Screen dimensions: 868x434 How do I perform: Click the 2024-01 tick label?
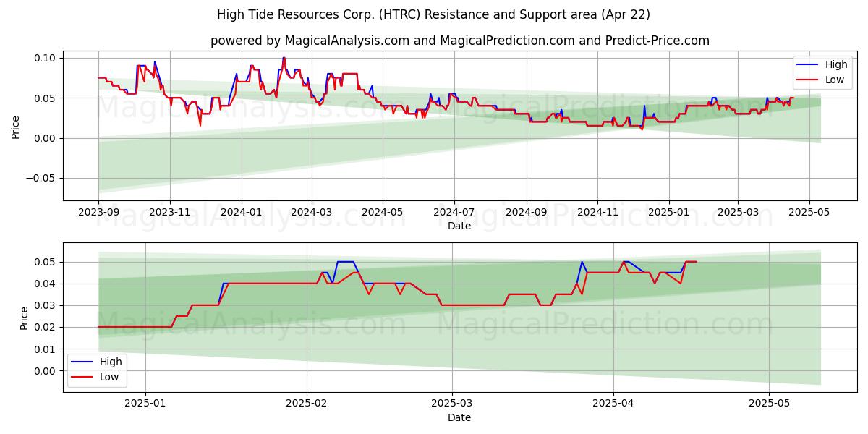tap(241, 212)
